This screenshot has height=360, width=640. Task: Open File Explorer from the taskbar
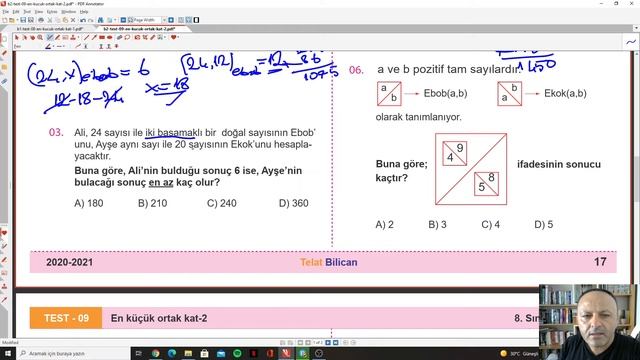[188, 353]
